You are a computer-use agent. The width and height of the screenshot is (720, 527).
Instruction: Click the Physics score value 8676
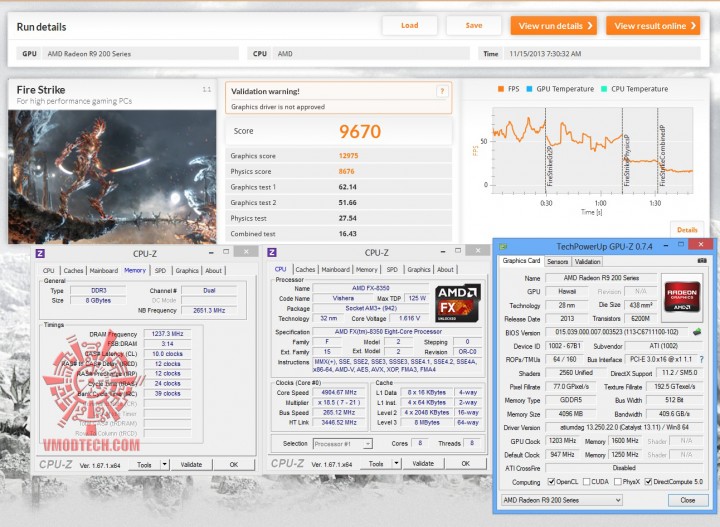click(x=346, y=171)
